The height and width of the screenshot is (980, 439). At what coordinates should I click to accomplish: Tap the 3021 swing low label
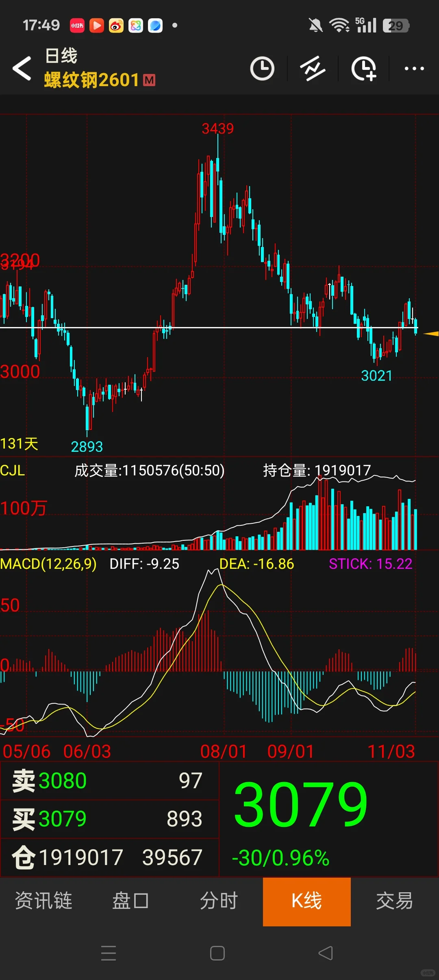pos(377,376)
